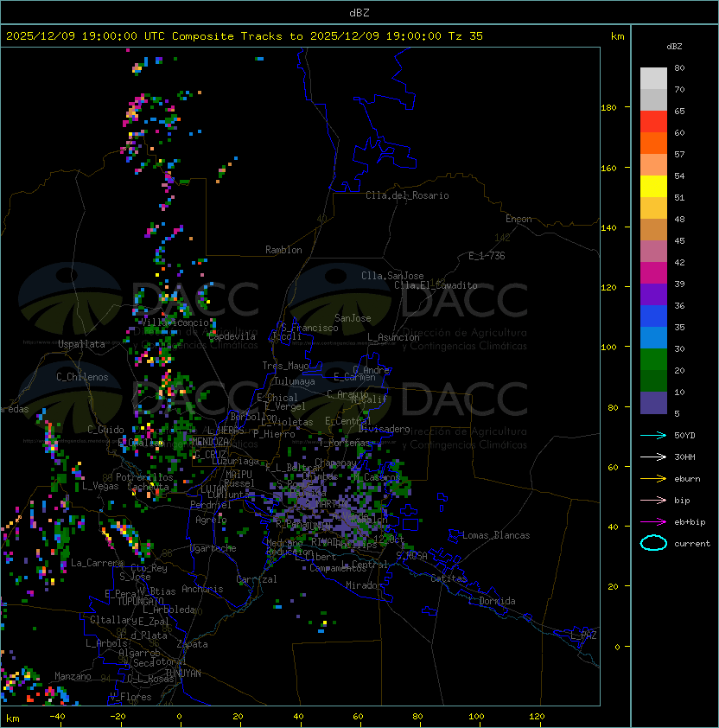Click the white 30HM arrow icon

click(x=653, y=457)
